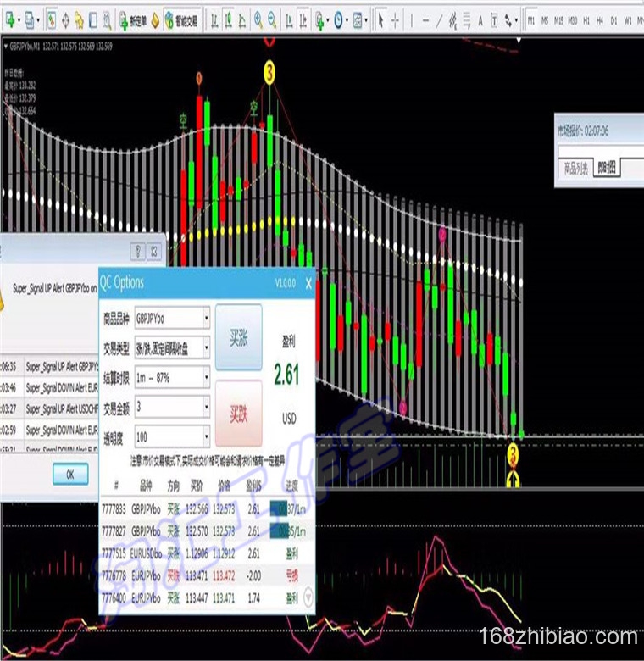Toggle the 智能交易 auto trading button

pyautogui.click(x=181, y=20)
